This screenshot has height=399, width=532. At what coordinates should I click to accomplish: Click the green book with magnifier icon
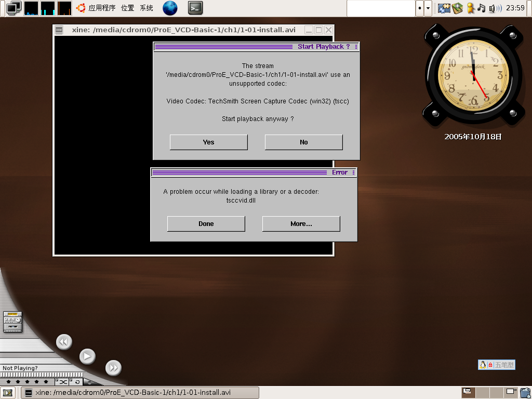(457, 8)
